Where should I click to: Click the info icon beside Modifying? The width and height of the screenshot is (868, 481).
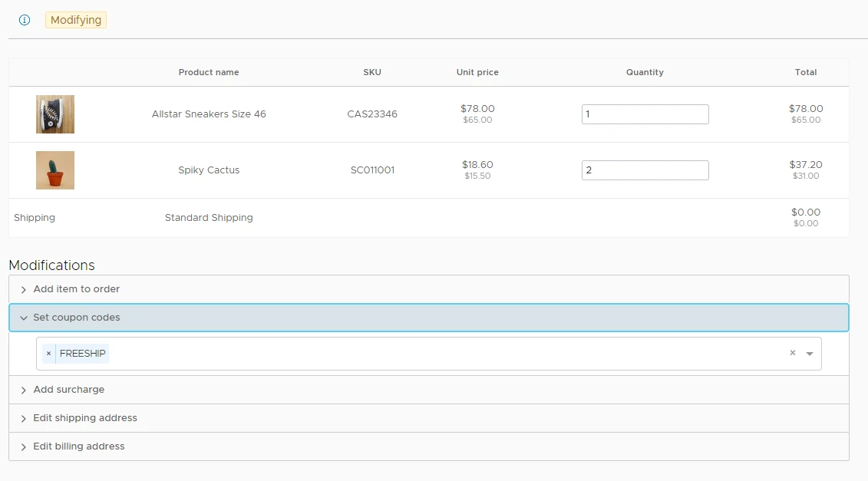[25, 20]
